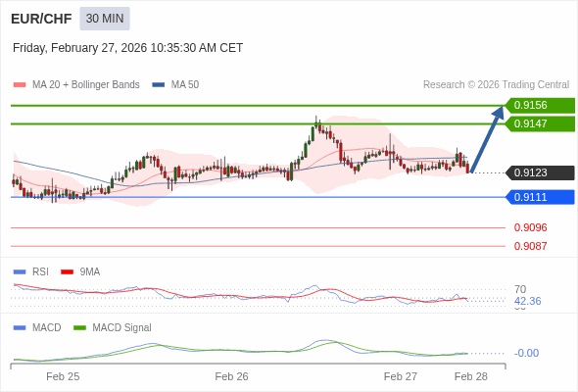Click the 0.9156 green resistance tag
Image resolution: width=578 pixels, height=392 pixels.
tap(540, 106)
